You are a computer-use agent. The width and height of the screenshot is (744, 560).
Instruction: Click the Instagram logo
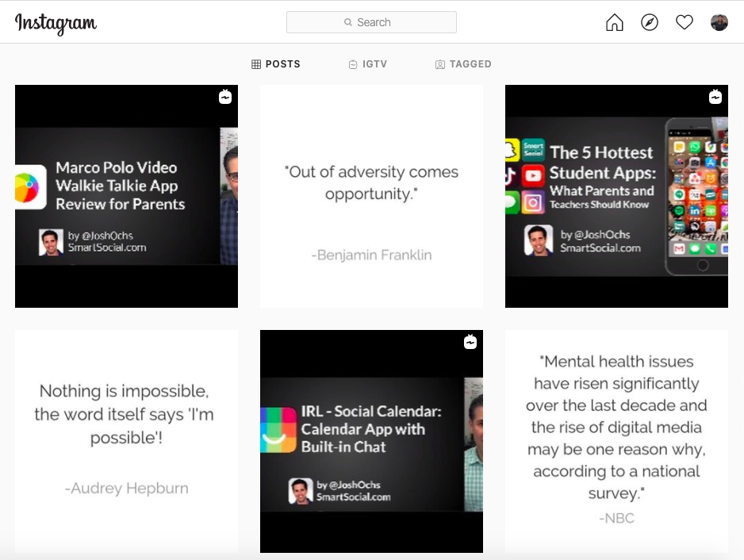click(x=56, y=23)
